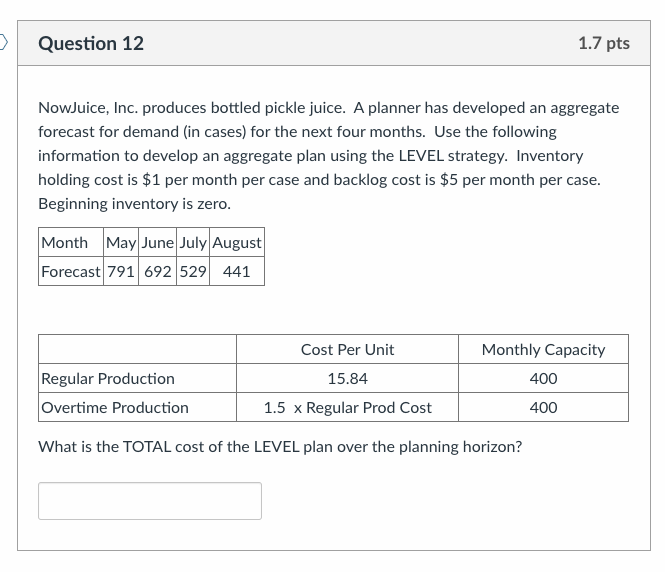Click the Question 12 heading

click(x=91, y=43)
